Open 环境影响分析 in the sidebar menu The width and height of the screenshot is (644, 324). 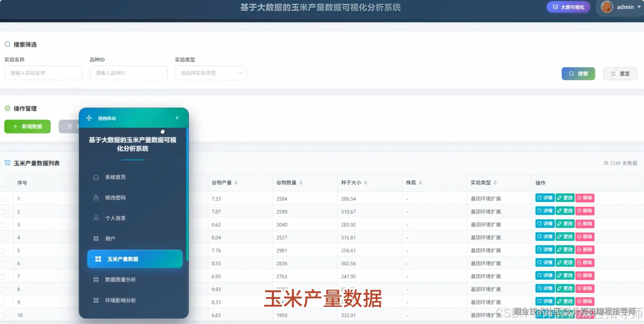click(135, 300)
